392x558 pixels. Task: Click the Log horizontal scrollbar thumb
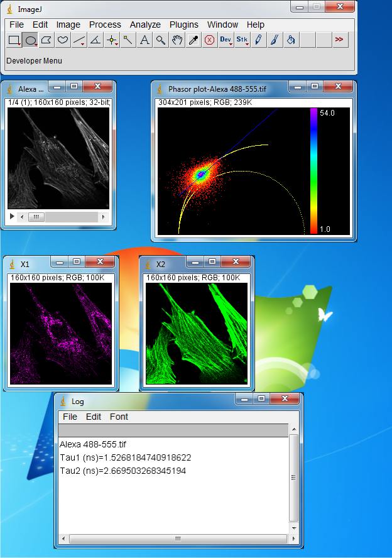[178, 539]
